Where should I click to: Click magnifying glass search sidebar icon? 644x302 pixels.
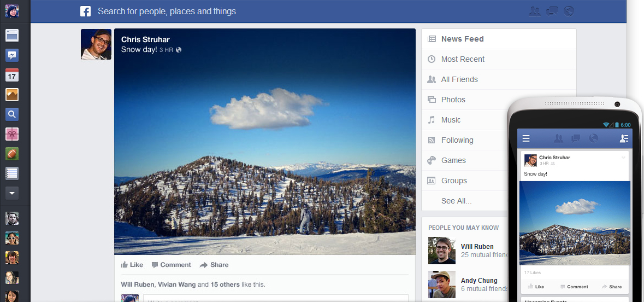(x=12, y=114)
